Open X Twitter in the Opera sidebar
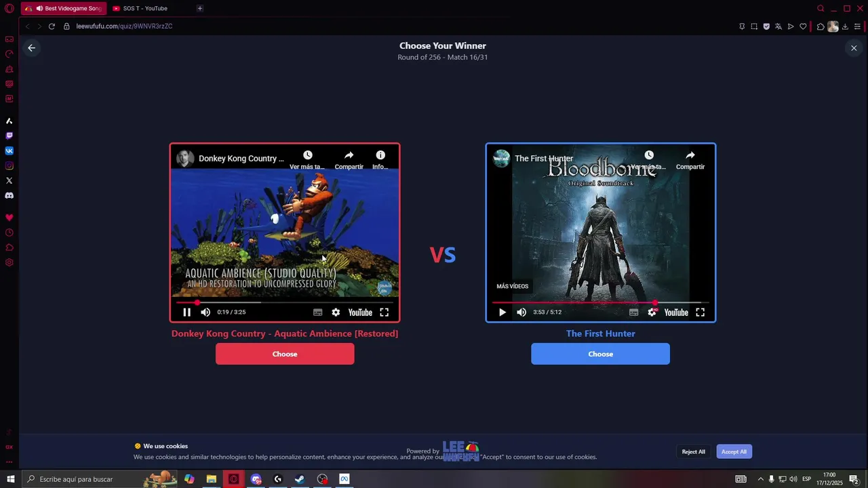The image size is (868, 488). coord(9,181)
